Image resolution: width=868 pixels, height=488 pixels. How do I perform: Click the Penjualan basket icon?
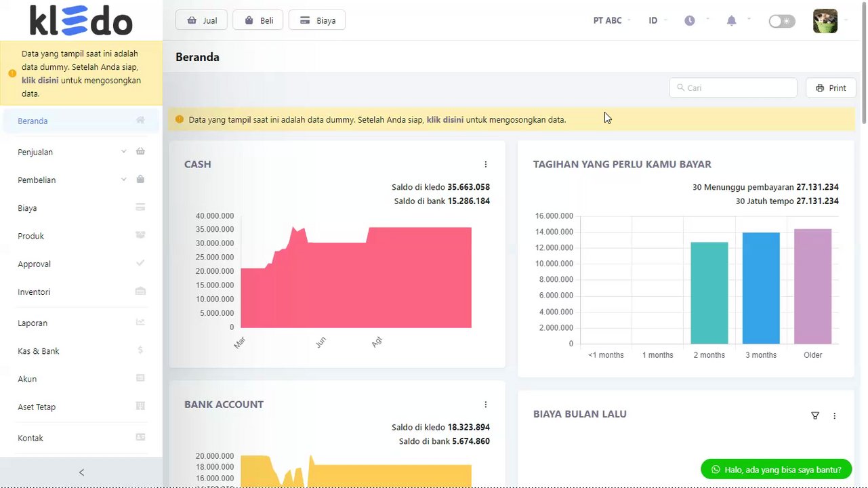pos(140,152)
